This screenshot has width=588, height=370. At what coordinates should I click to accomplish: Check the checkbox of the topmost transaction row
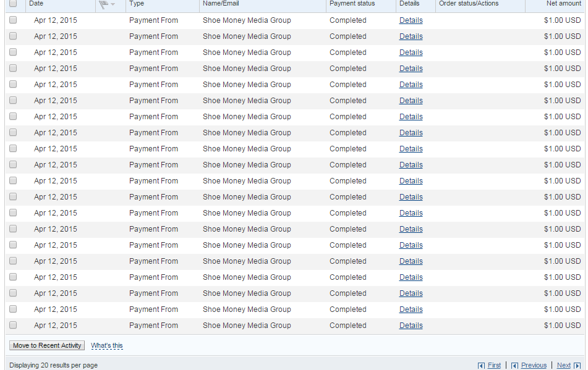pyautogui.click(x=13, y=20)
